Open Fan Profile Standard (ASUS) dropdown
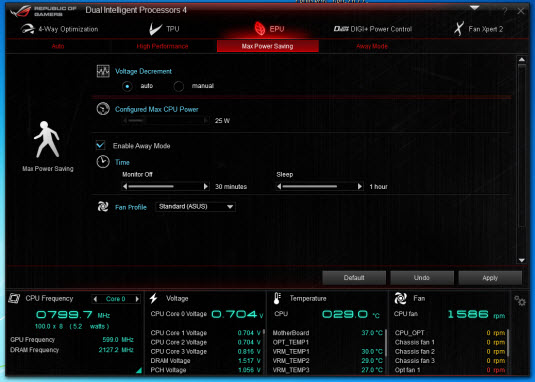This screenshot has height=382, width=535. click(195, 207)
